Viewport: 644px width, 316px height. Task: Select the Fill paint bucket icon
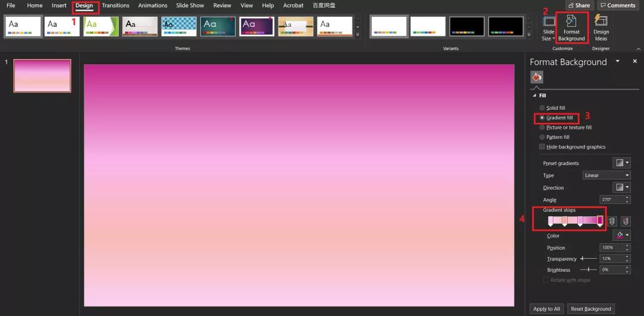pos(537,77)
